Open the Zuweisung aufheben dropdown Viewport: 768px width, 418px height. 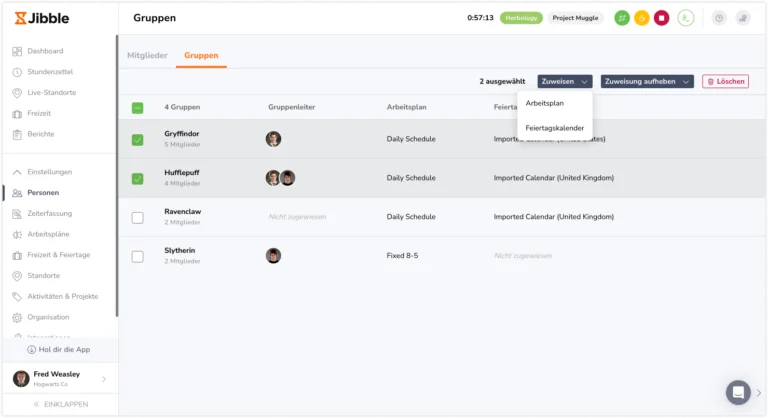tap(647, 81)
